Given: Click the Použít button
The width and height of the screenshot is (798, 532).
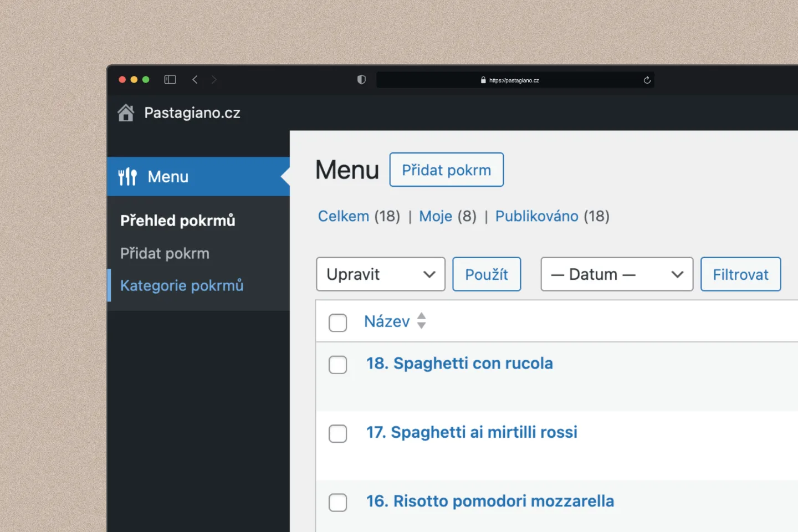Looking at the screenshot, I should click(487, 274).
